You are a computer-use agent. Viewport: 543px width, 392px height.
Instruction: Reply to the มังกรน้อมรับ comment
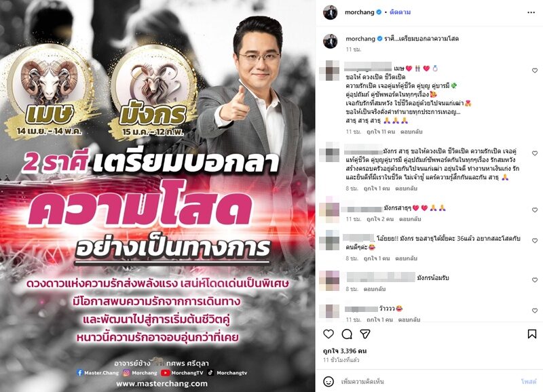(x=375, y=289)
